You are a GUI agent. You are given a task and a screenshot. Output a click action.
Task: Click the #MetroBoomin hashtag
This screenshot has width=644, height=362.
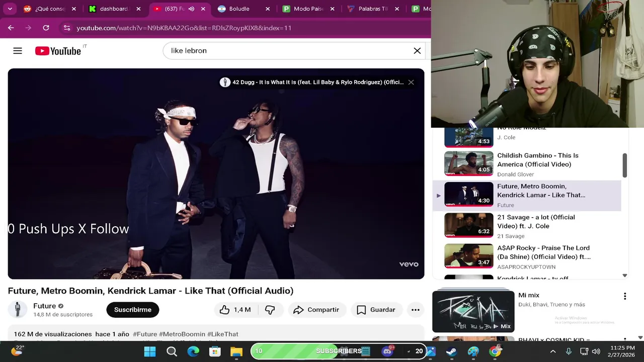(182, 334)
